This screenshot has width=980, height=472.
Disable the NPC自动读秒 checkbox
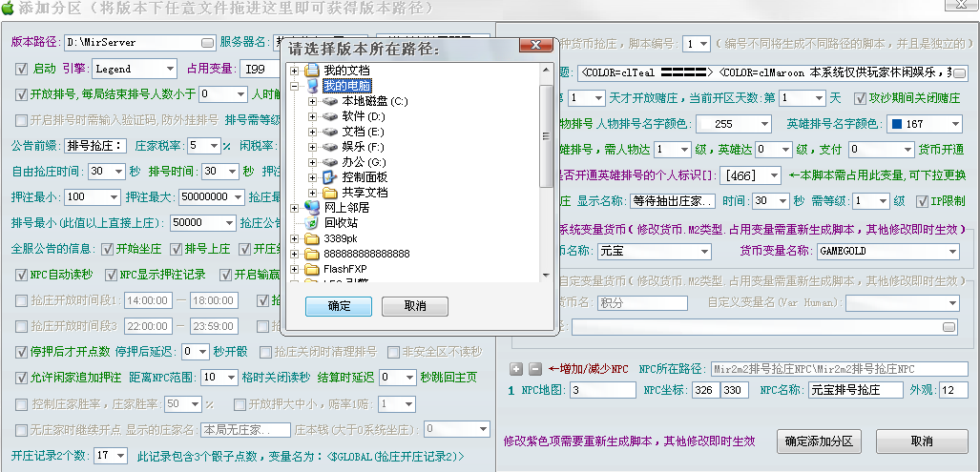[x=23, y=275]
